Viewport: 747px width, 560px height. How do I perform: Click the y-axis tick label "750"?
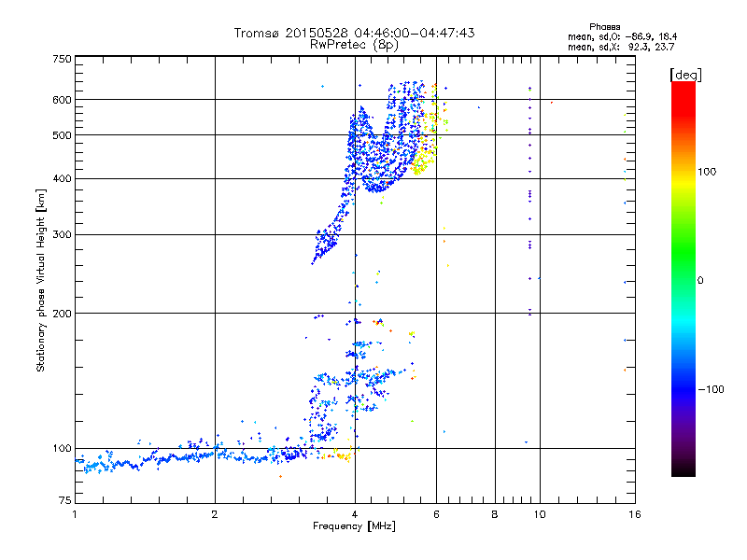pos(62,59)
